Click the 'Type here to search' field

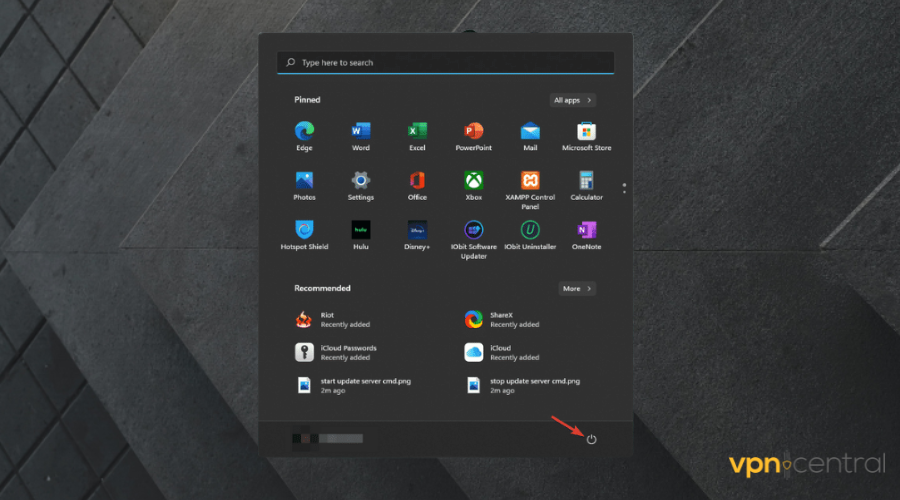coord(445,62)
